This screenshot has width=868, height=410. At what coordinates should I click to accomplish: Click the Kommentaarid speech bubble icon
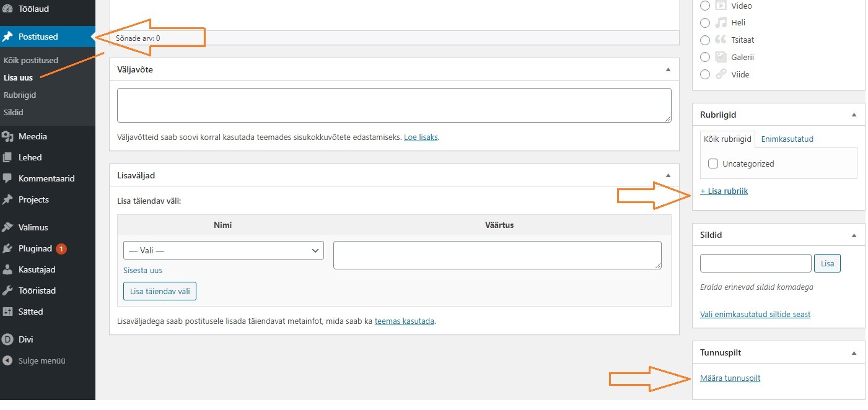point(7,178)
